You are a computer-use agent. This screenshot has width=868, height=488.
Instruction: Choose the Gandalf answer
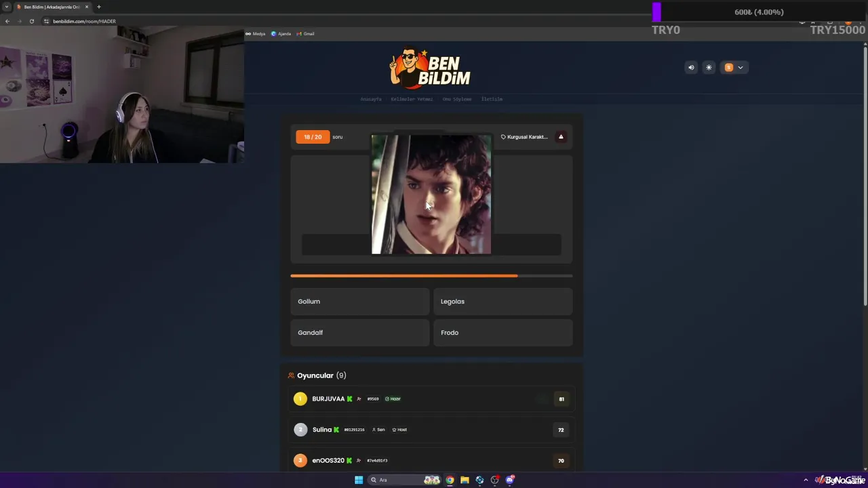(359, 333)
